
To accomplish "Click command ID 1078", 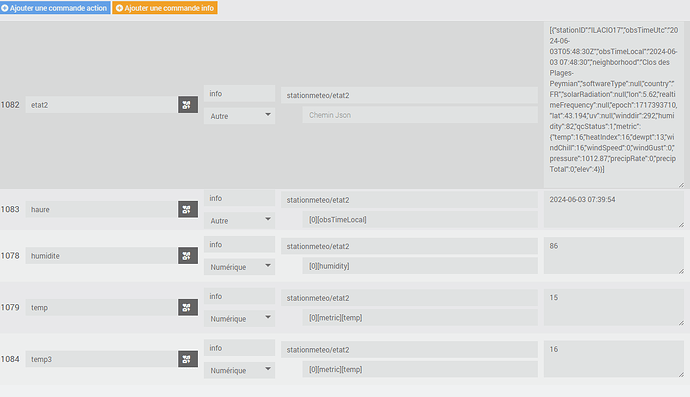I will (10, 256).
